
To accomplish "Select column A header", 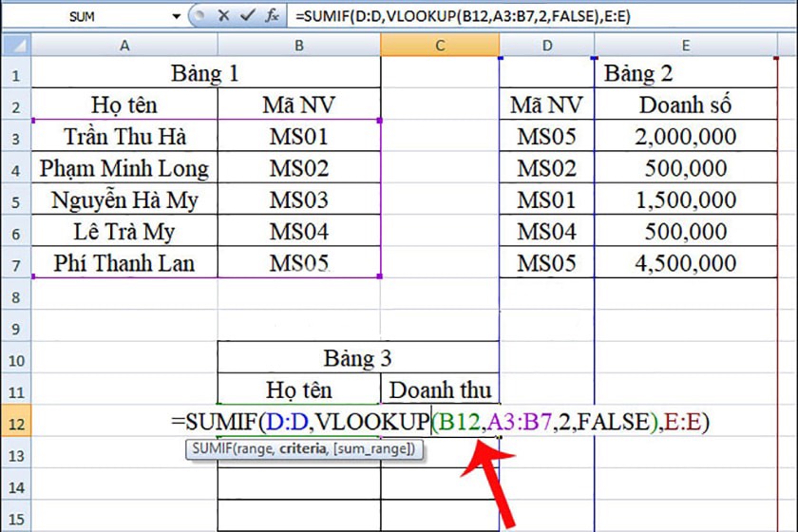I will 124,46.
